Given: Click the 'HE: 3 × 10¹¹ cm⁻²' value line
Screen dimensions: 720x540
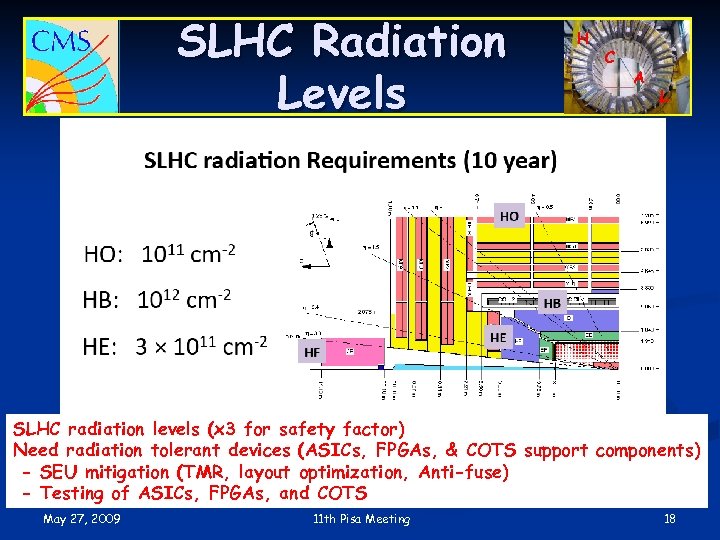Looking at the screenshot, I should pos(174,346).
